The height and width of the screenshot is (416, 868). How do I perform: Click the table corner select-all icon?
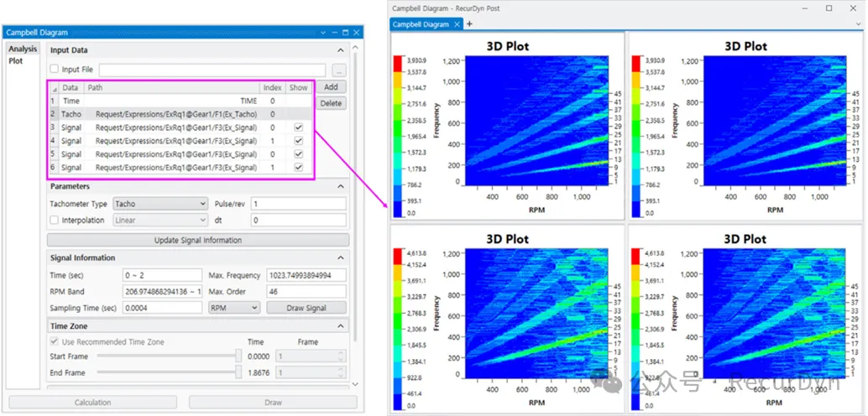[54, 87]
